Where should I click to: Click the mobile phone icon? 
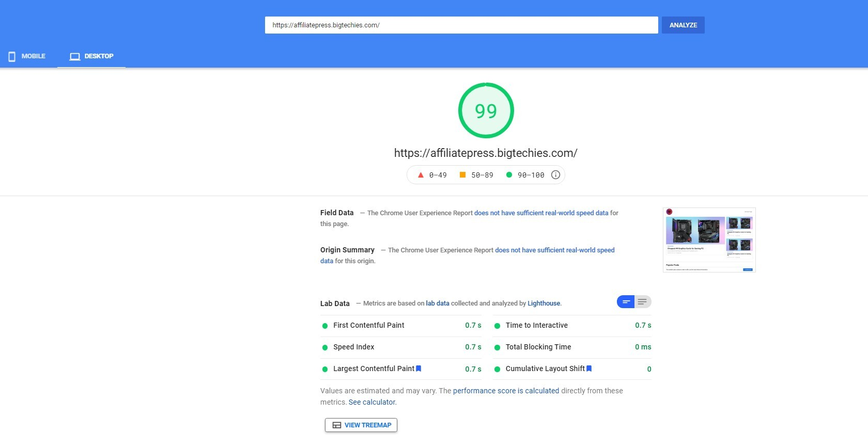12,56
